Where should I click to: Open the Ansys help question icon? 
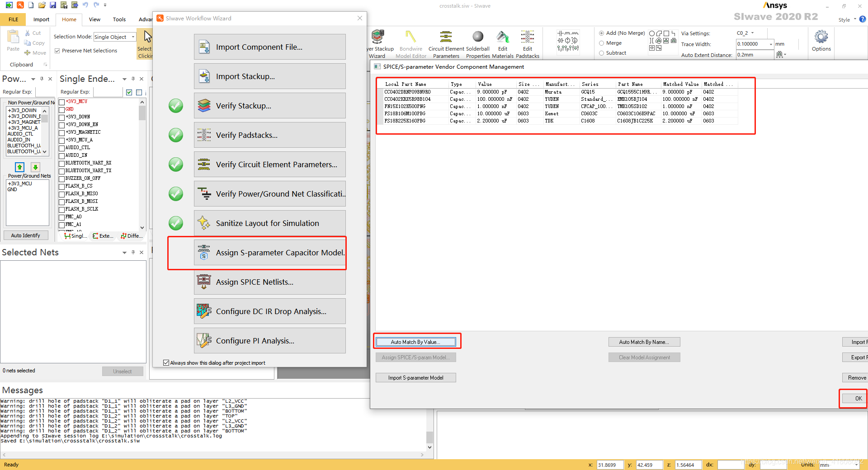863,19
